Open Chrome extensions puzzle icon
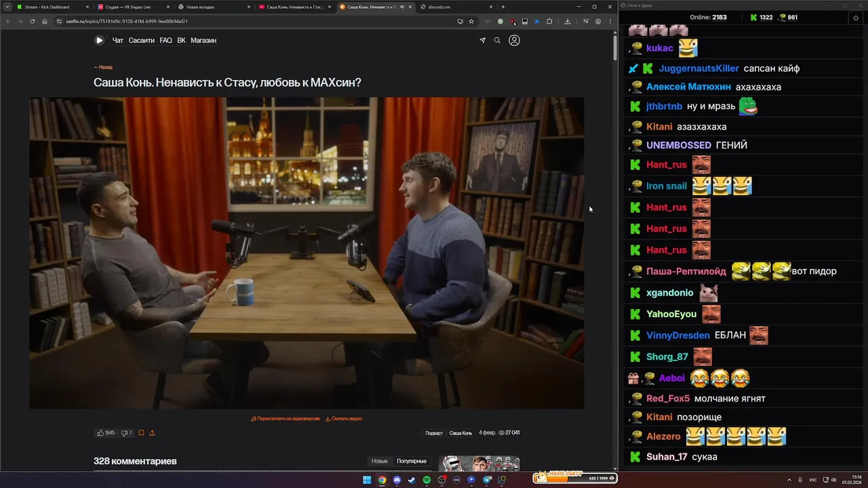868x488 pixels. tap(549, 21)
